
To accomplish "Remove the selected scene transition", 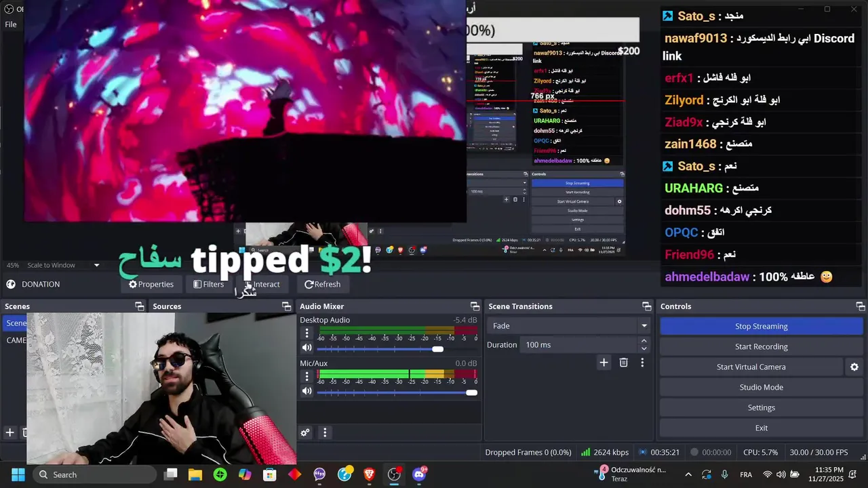I will (x=624, y=363).
